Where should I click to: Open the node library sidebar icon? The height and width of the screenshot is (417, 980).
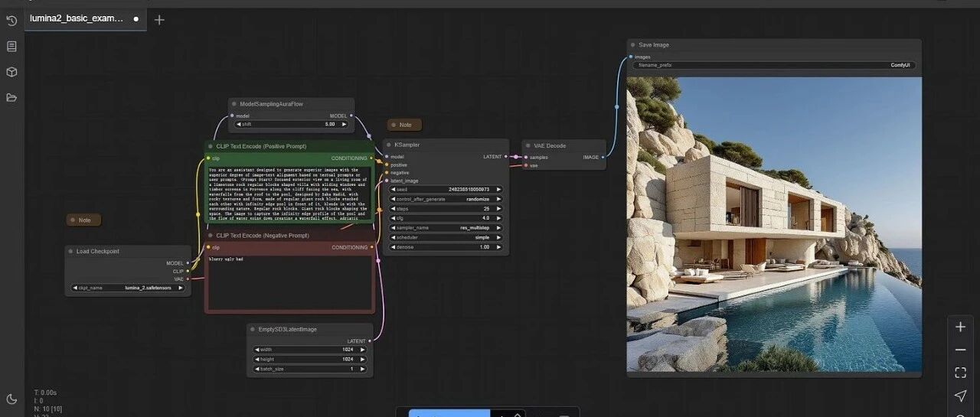coord(11,46)
